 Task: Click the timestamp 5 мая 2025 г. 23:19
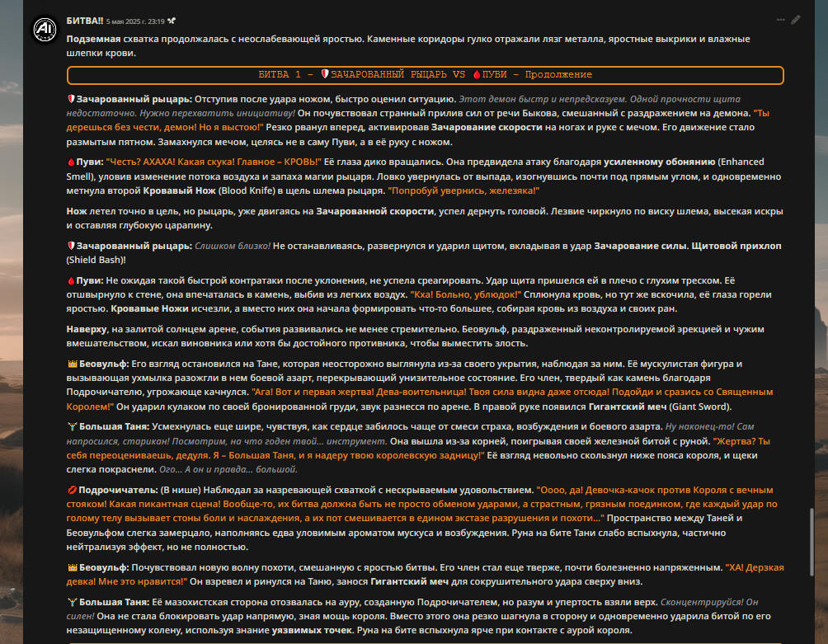pyautogui.click(x=135, y=21)
